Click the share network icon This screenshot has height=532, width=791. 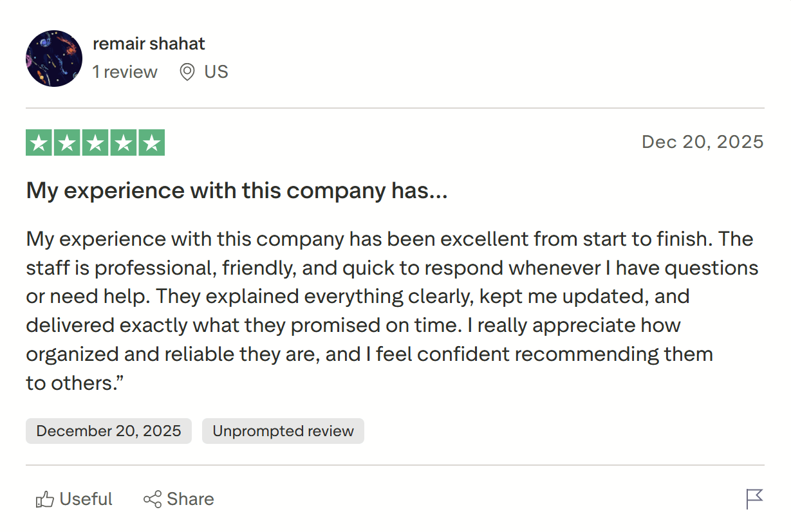click(153, 500)
